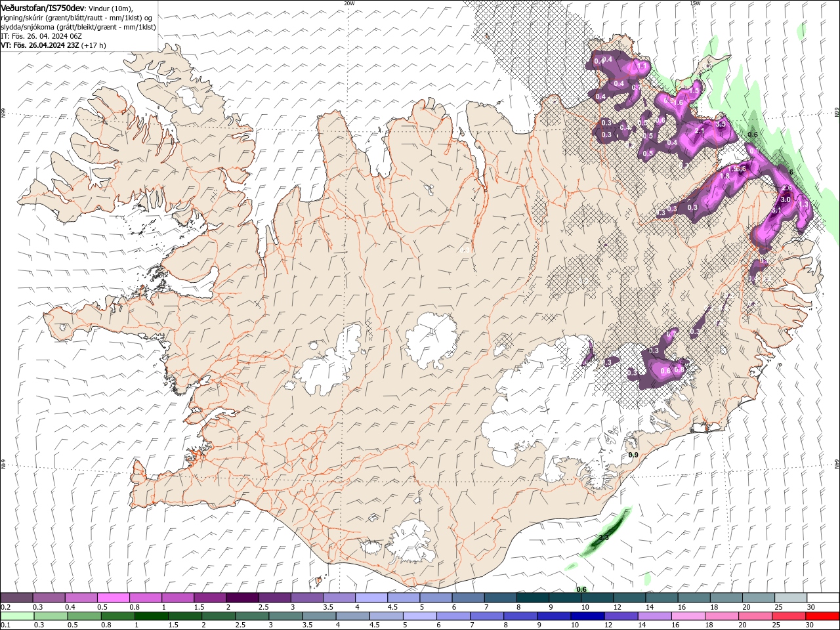Click the '15W' longitude label at top

695,3
